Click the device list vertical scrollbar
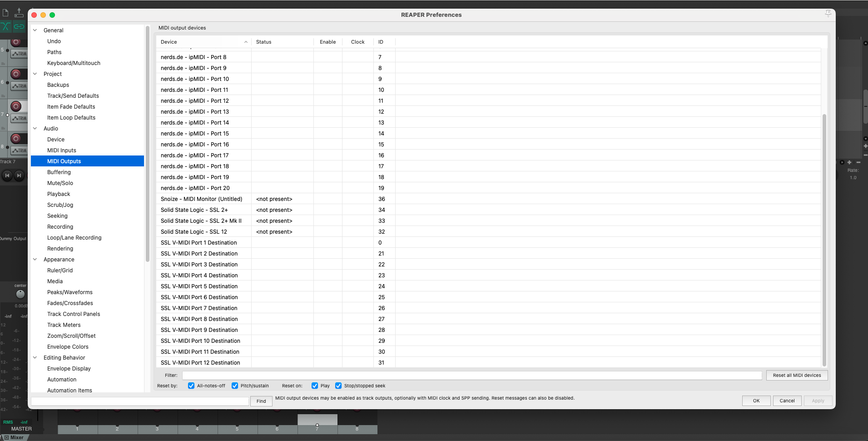Screen dimensions: 868x441 tap(824, 240)
